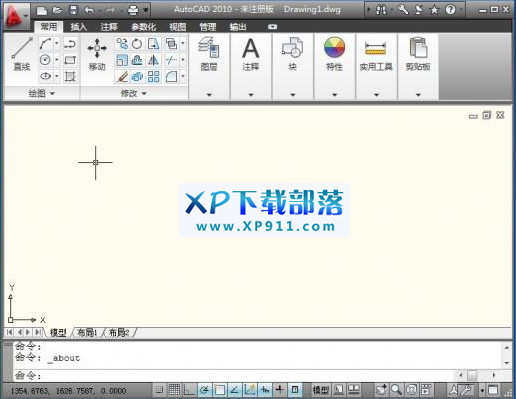Toggle Object Snap Tracking in status bar
516x399 pixels.
tap(234, 389)
